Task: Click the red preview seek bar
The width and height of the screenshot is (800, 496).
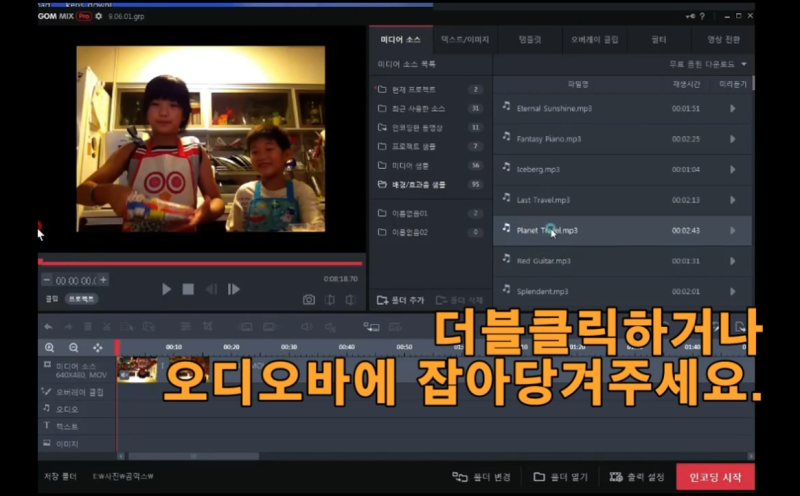Action: pyautogui.click(x=201, y=263)
